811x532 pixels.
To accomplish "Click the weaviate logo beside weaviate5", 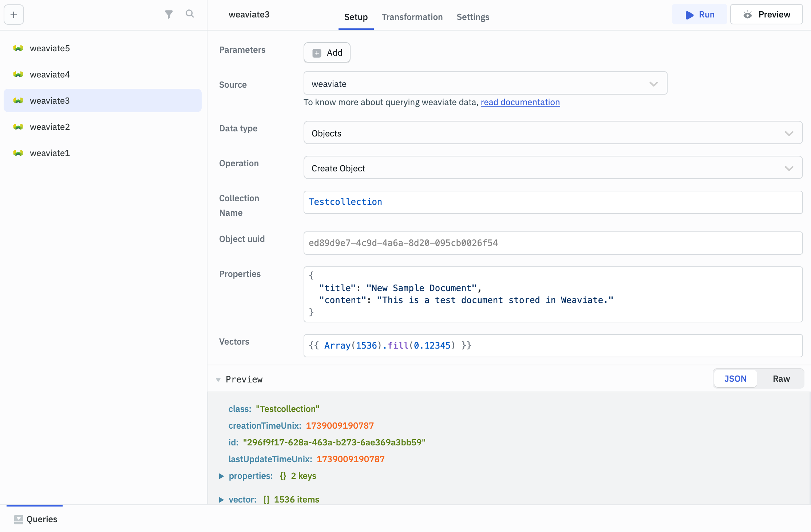I will coord(18,48).
